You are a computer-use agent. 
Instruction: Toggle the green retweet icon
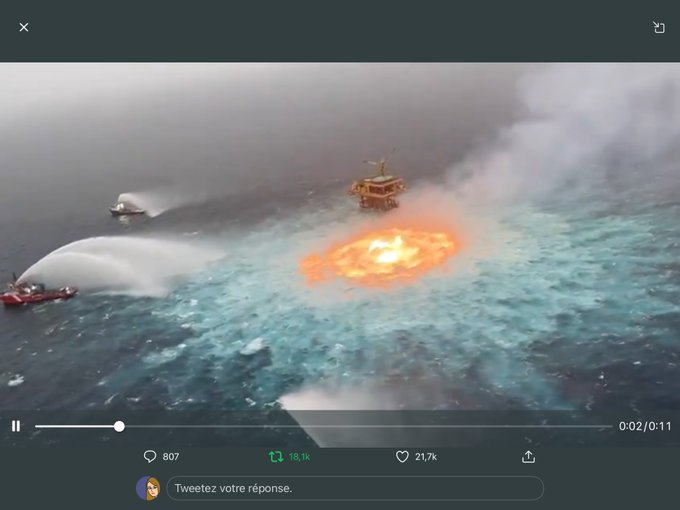[276, 457]
